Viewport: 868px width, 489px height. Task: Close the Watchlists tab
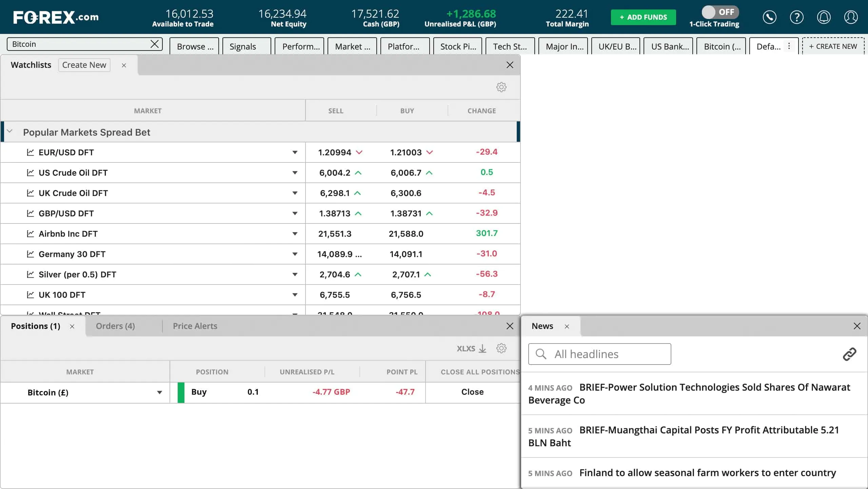[x=124, y=65]
